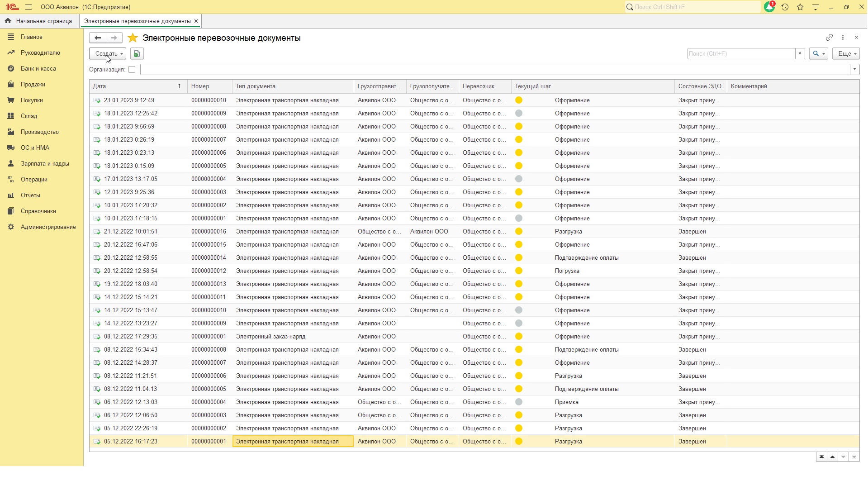Screen dimensions: 868x481
Task: Click the Справочники books icon
Action: [11, 211]
